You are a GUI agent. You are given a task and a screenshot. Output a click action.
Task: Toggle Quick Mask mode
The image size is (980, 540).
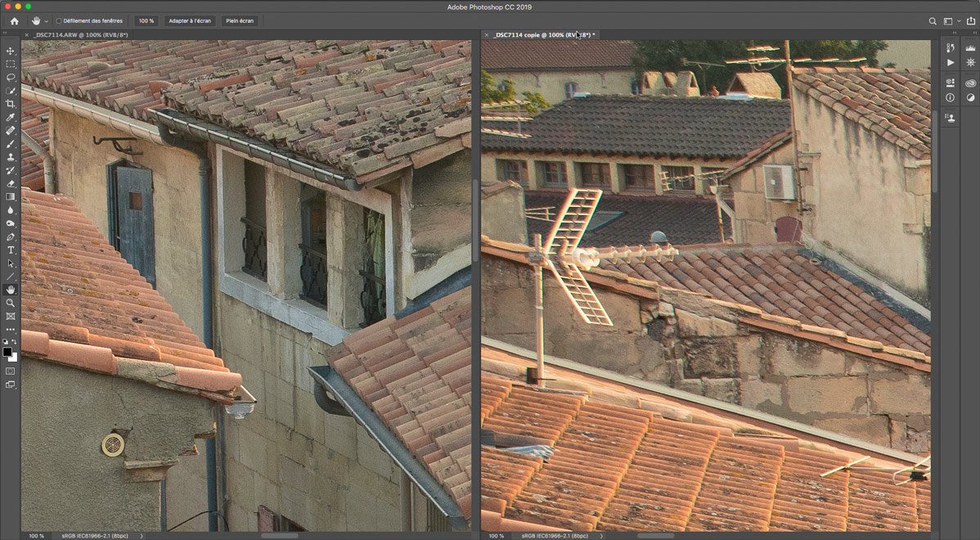[11, 371]
